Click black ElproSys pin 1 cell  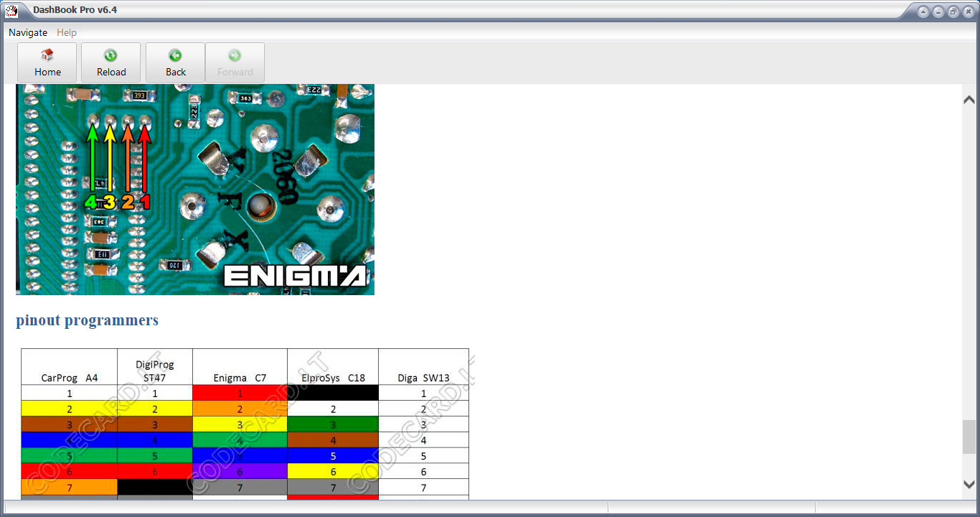coord(333,393)
